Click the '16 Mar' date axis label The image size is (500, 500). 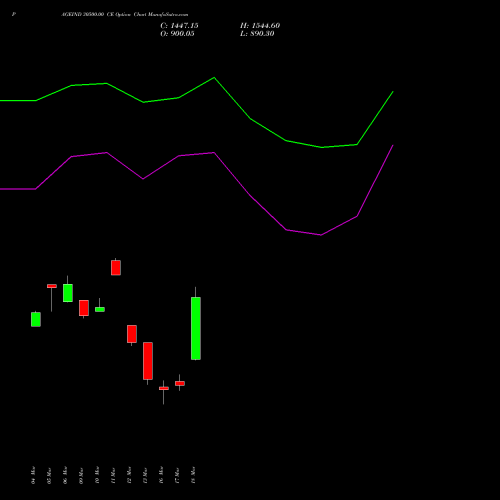161,475
